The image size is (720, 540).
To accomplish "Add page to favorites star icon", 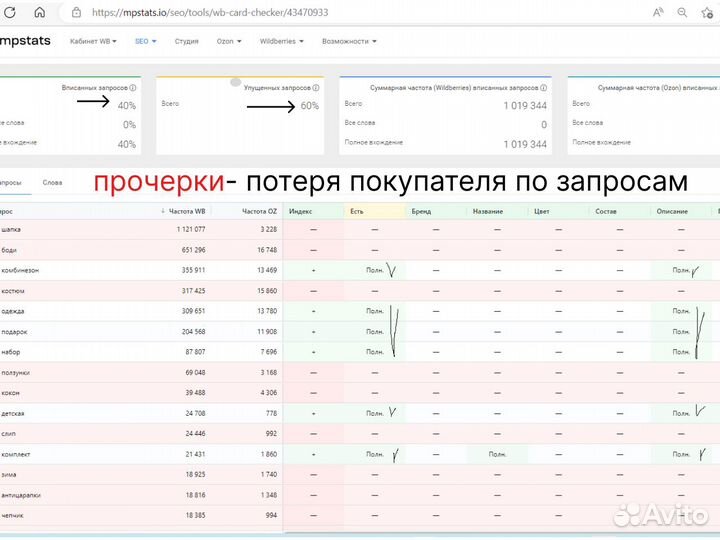I will tap(707, 12).
